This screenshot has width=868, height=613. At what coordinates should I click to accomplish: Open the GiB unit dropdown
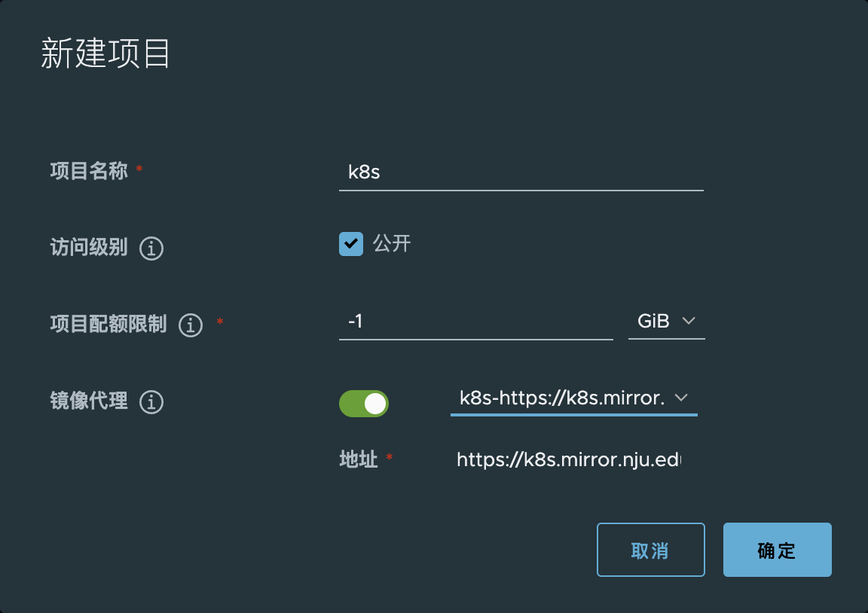667,322
